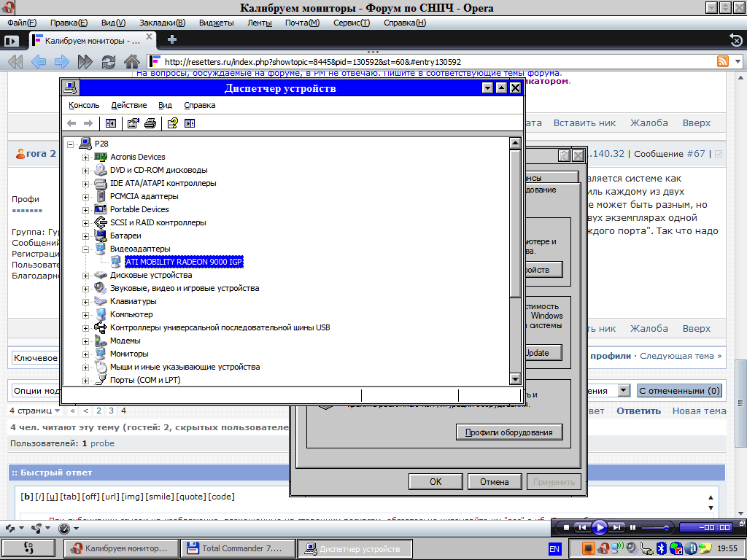Collapse the P28 root node
The image size is (747, 560).
pos(71,144)
